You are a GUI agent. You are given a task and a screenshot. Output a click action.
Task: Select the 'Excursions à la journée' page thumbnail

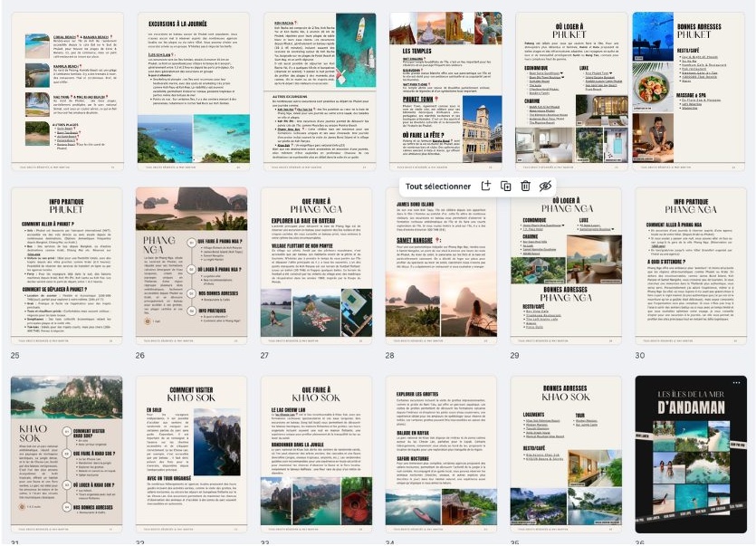pyautogui.click(x=191, y=91)
